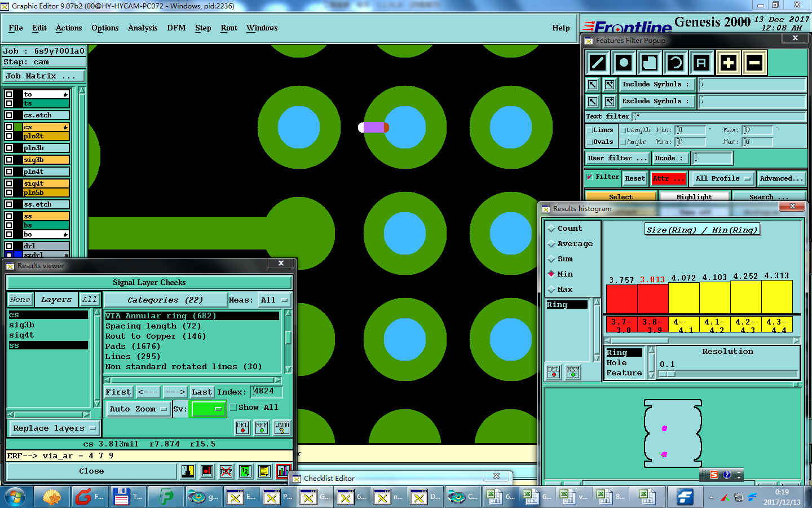Open the Sv green color dropdown

pyautogui.click(x=208, y=409)
